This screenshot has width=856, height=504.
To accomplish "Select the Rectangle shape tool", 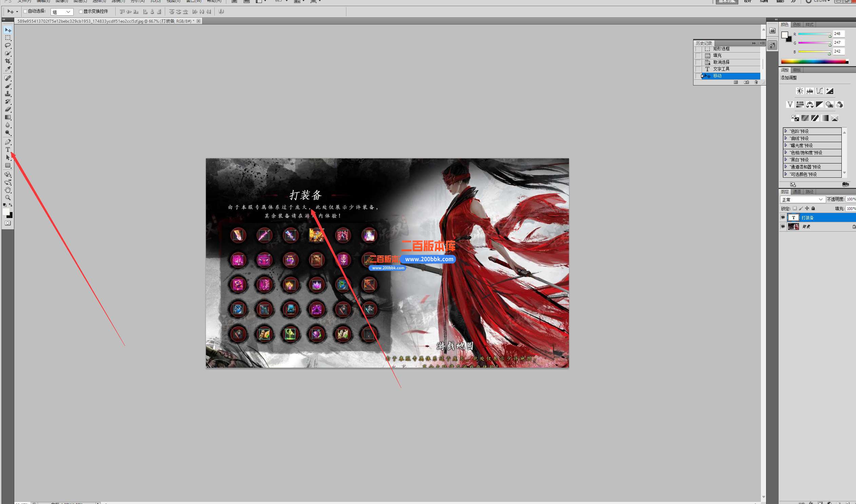I will pyautogui.click(x=8, y=166).
